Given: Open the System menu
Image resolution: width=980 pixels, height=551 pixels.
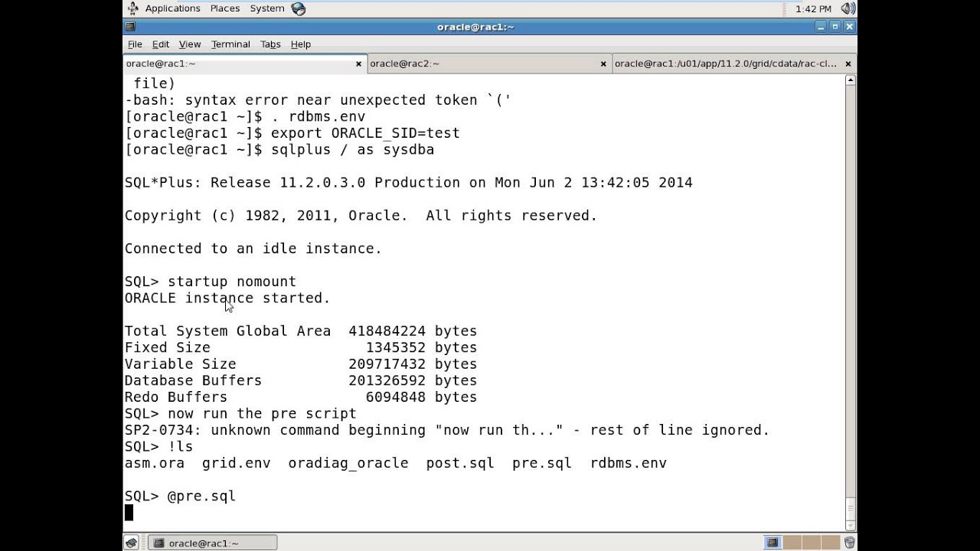Looking at the screenshot, I should [267, 8].
